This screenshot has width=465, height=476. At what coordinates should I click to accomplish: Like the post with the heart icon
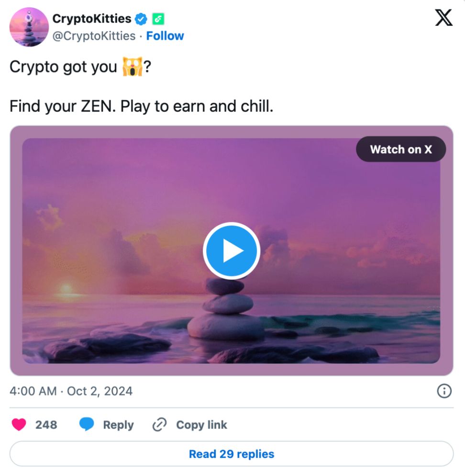[19, 425]
